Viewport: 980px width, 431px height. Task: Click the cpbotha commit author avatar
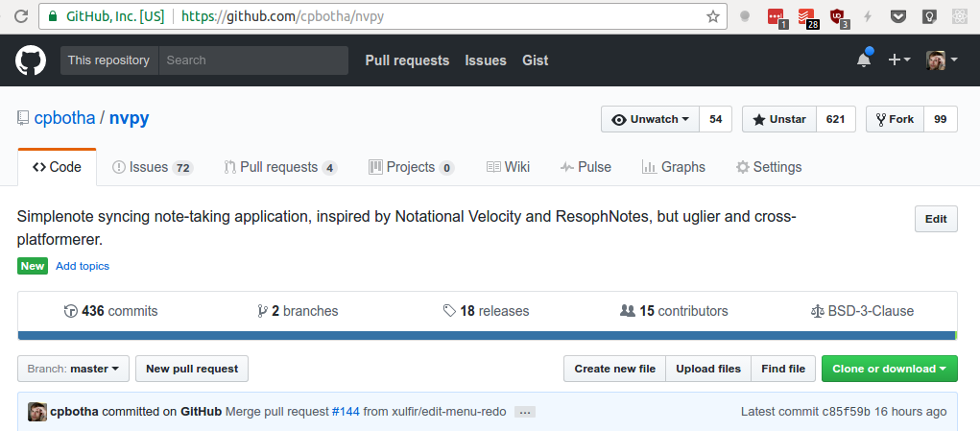coord(37,412)
